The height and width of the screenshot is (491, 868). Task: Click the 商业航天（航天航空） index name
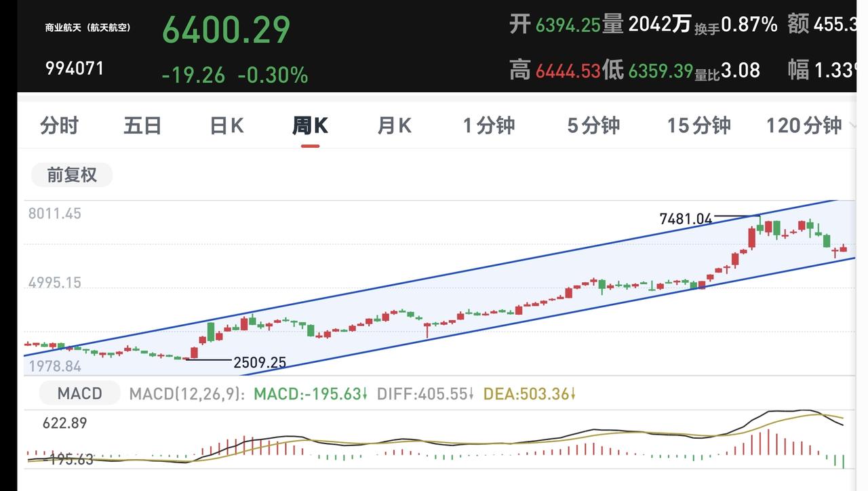(x=87, y=28)
